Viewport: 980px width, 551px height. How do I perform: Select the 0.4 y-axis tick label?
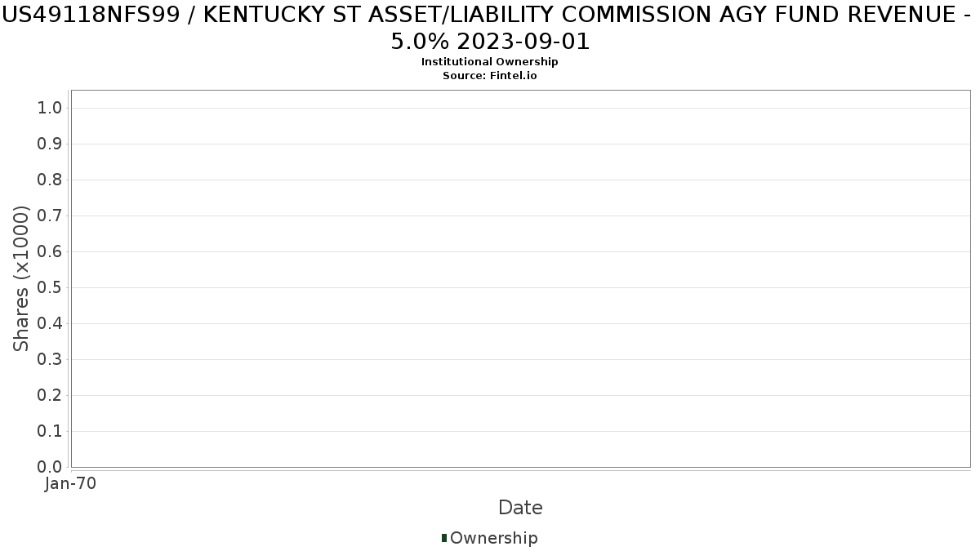pyautogui.click(x=49, y=324)
